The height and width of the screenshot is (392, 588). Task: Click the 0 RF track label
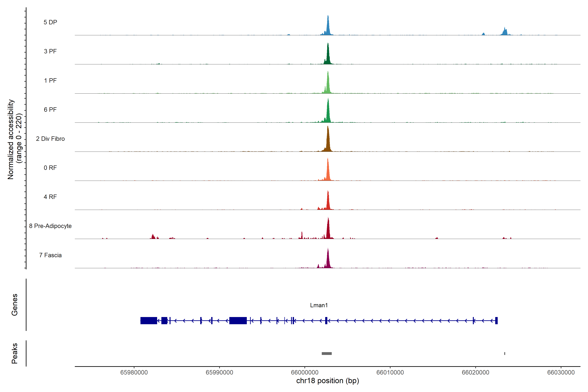50,168
